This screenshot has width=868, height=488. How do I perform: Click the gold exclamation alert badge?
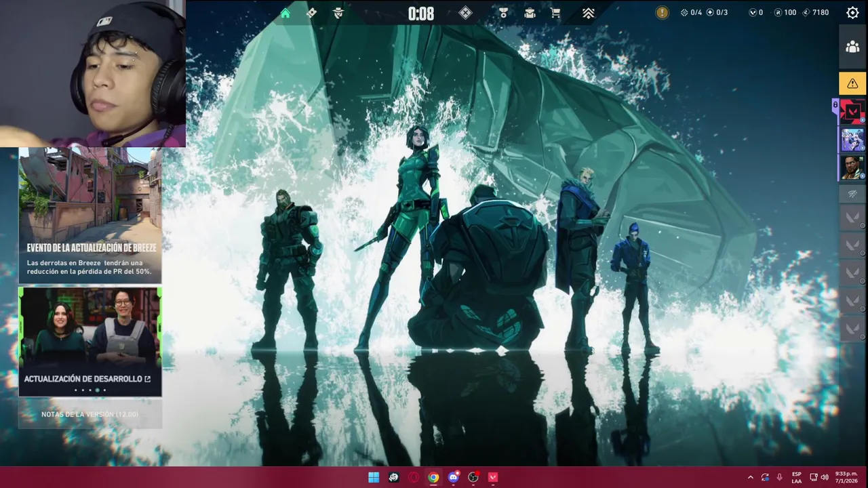pyautogui.click(x=662, y=12)
